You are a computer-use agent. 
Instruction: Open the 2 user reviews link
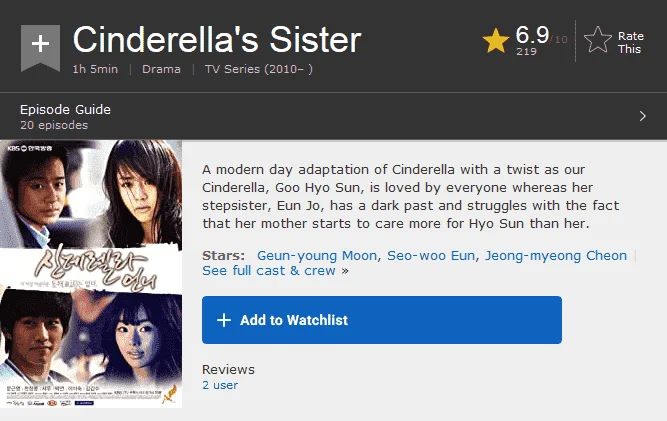pos(220,385)
